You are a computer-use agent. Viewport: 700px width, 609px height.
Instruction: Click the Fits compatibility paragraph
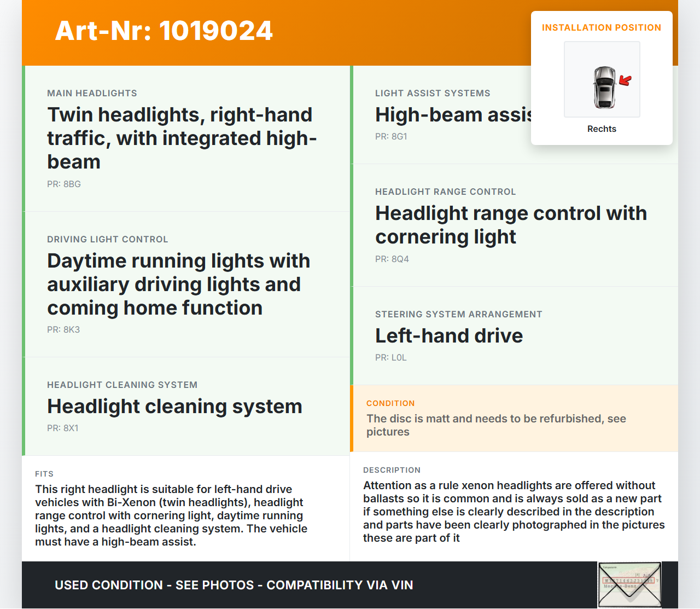[171, 515]
